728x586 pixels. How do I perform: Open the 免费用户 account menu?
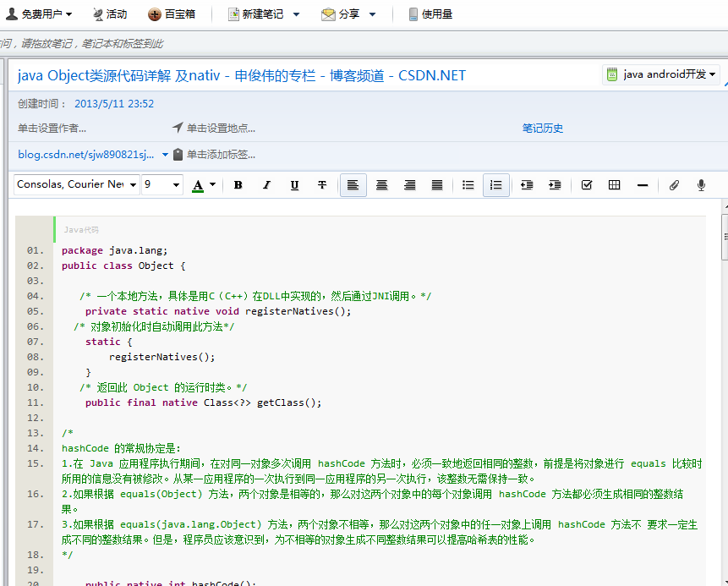click(x=39, y=14)
